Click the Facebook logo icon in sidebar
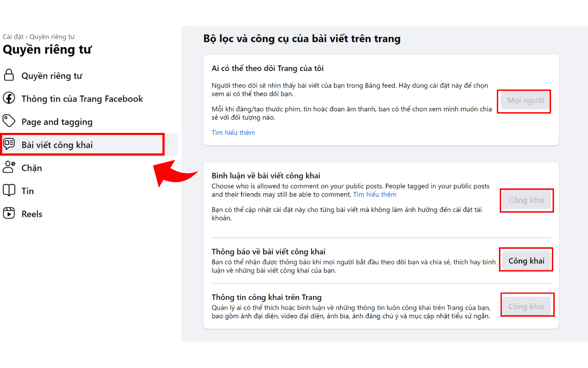Image resolution: width=588 pixels, height=368 pixels. (9, 98)
